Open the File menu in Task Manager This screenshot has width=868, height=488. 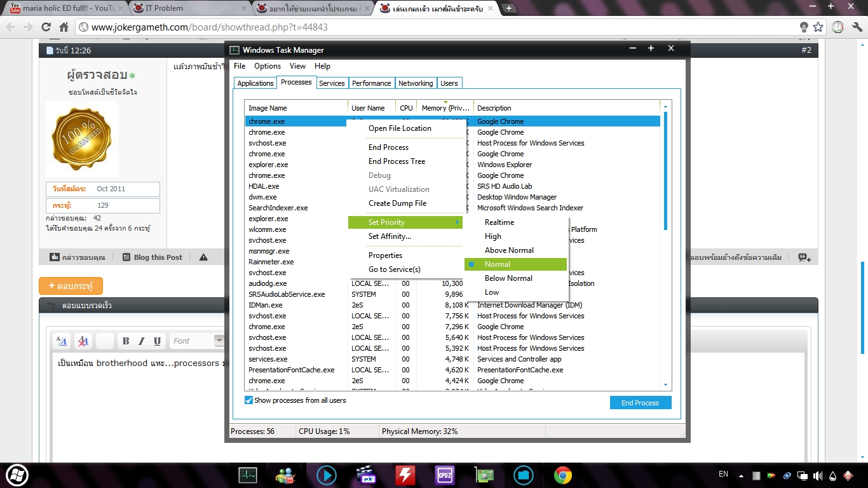[x=240, y=66]
